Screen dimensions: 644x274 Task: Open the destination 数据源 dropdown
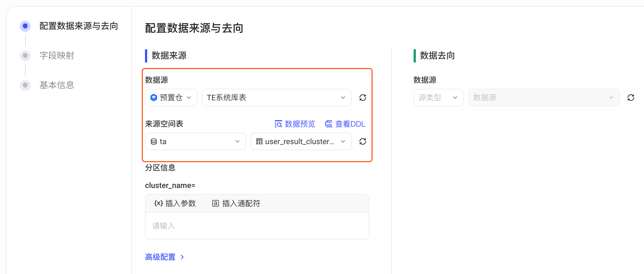point(544,98)
